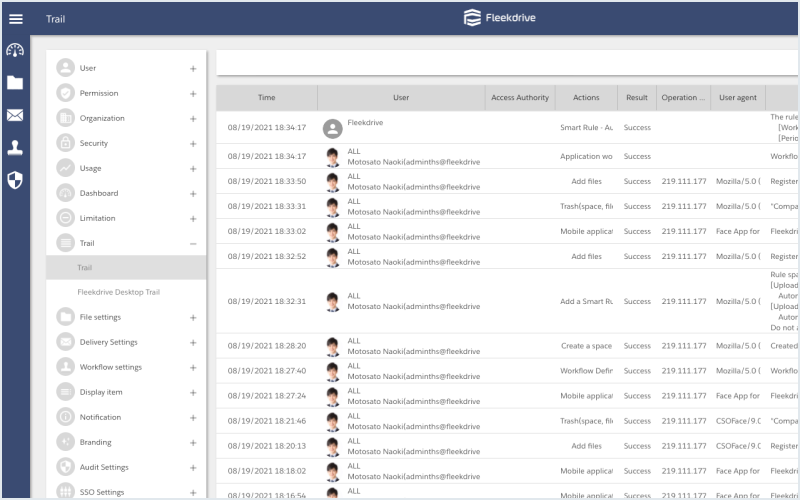
Task: Expand the SSO Settings section plus
Action: (193, 493)
